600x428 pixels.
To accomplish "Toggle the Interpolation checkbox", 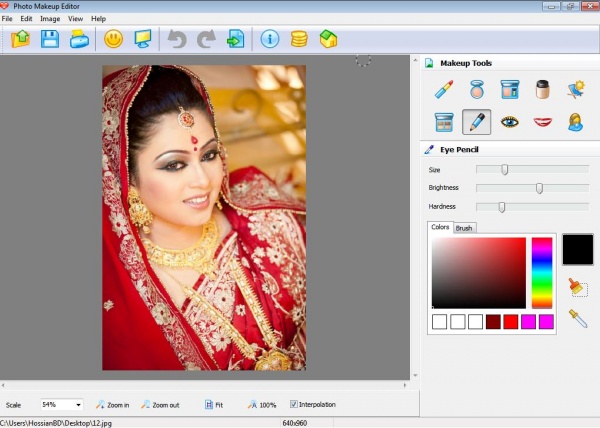I will click(294, 404).
